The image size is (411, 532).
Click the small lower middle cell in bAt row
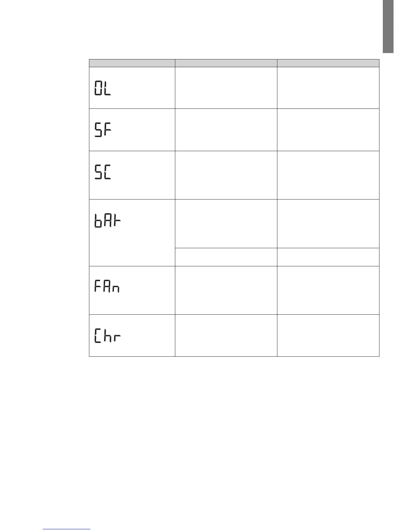226,257
